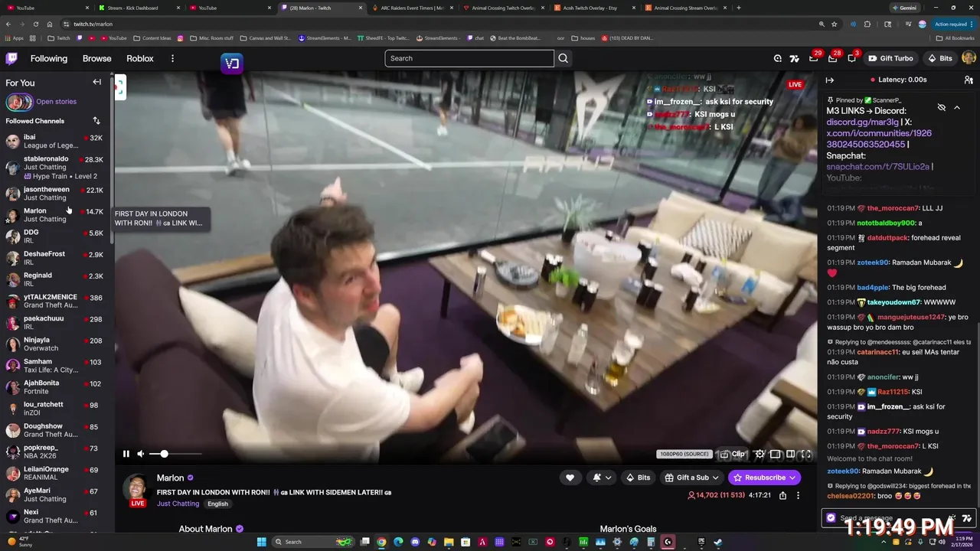
Task: Click the Marlon channel avatar
Action: (x=137, y=487)
